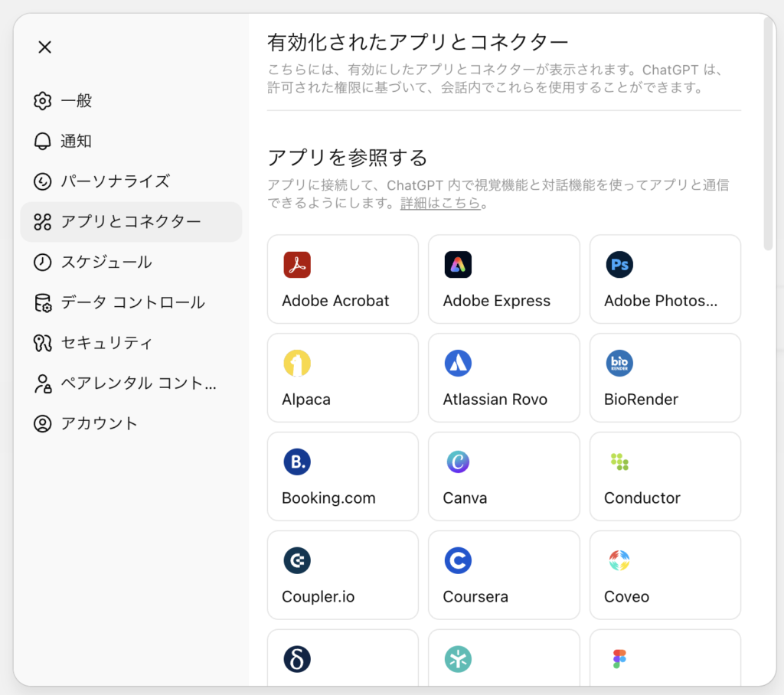Select the Coupler.io app icon
The height and width of the screenshot is (695, 784).
coord(296,561)
